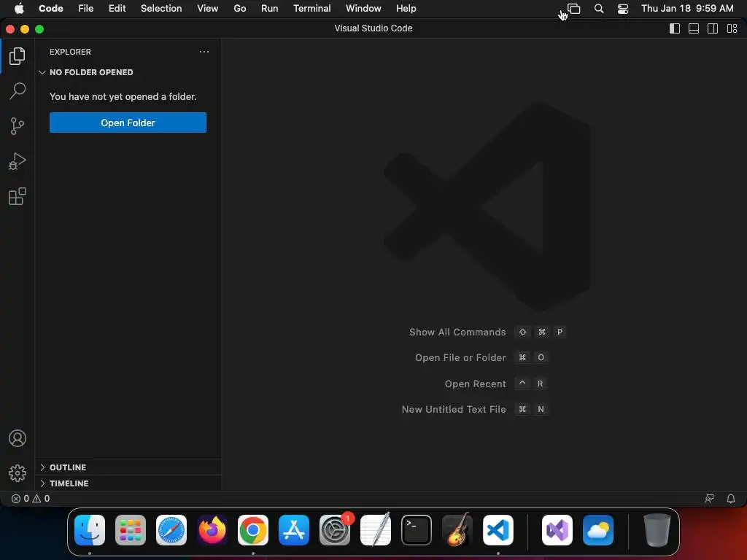Click the Show All Commands hint text

tap(457, 332)
